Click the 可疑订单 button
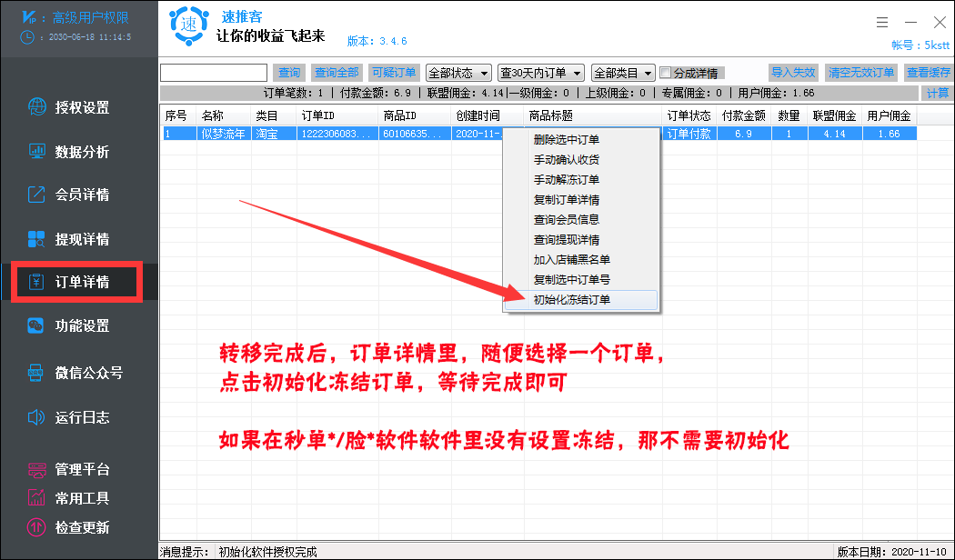Viewport: 955px width, 560px height. 394,73
